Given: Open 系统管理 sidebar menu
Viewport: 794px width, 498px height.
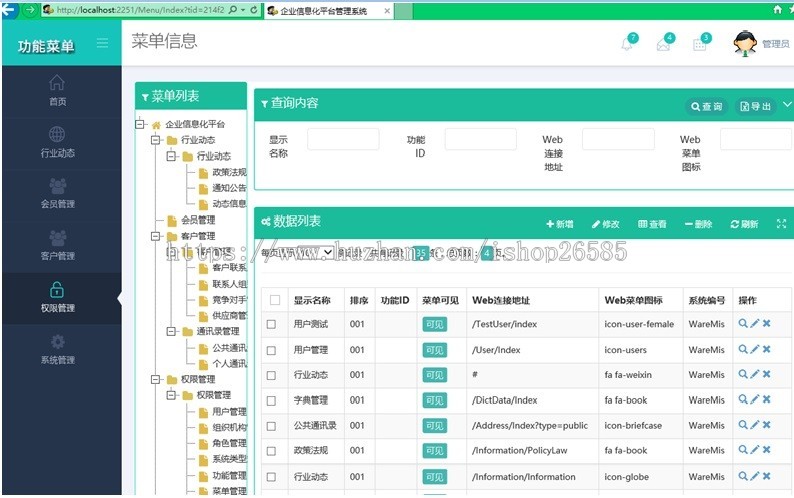Looking at the screenshot, I should [57, 350].
